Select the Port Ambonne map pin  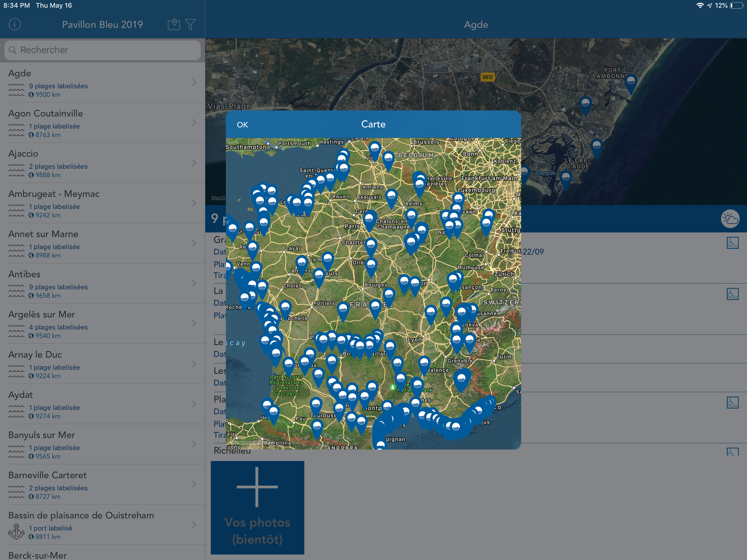(x=631, y=82)
